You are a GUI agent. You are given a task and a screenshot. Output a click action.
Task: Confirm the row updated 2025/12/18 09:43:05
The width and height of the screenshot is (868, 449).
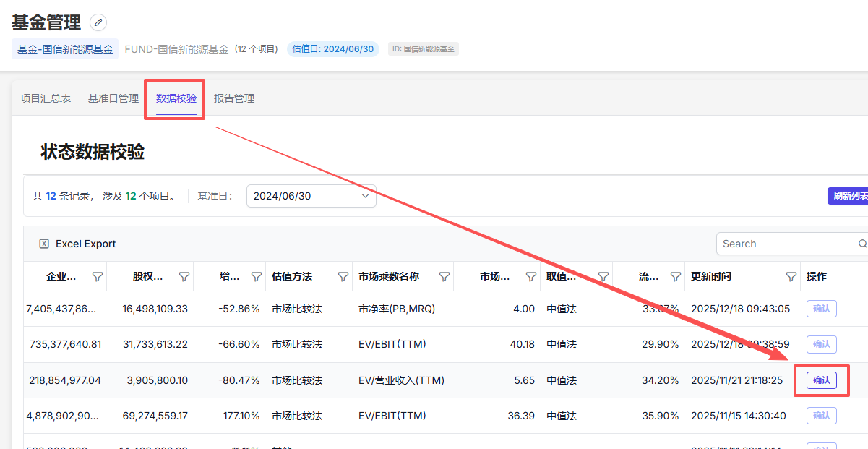(x=822, y=309)
